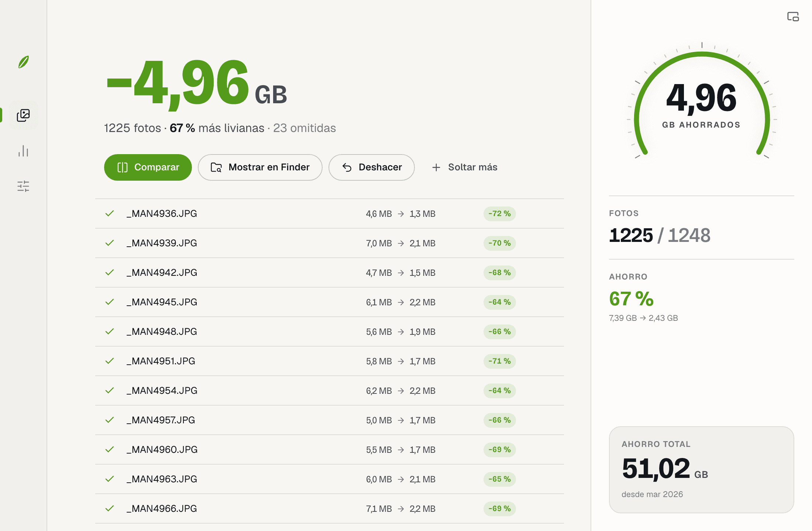Image resolution: width=812 pixels, height=531 pixels.
Task: Click the checkmark beside _MAN4960.JPG
Action: click(x=110, y=450)
